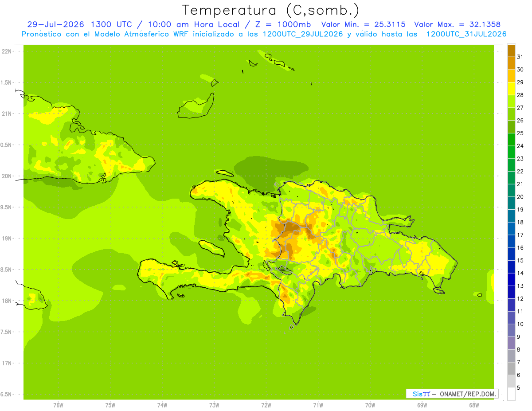The image size is (532, 411).
Task: Click the 75W longitude axis label
Action: (x=110, y=405)
